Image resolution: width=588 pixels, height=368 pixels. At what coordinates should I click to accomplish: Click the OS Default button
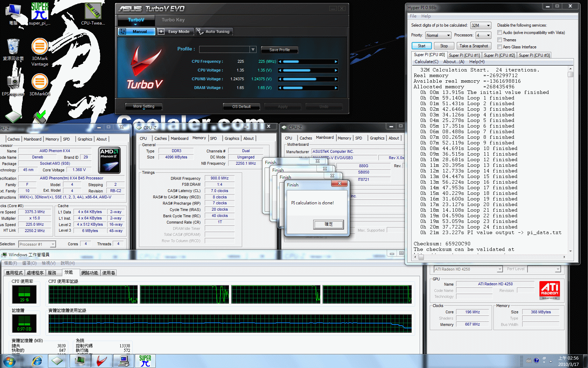click(241, 107)
